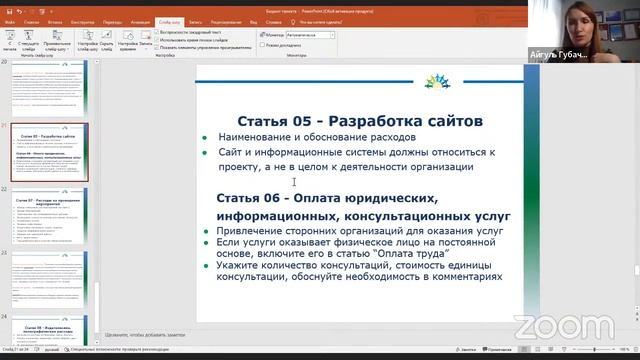The image size is (640, 360).
Task: Toggle Использовать время показа слайдов checkbox
Action: point(157,40)
